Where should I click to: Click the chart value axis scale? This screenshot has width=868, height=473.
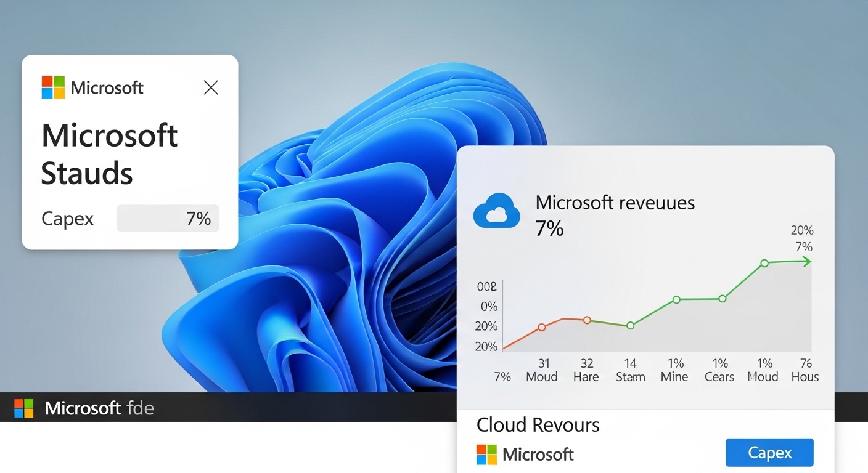(486, 316)
